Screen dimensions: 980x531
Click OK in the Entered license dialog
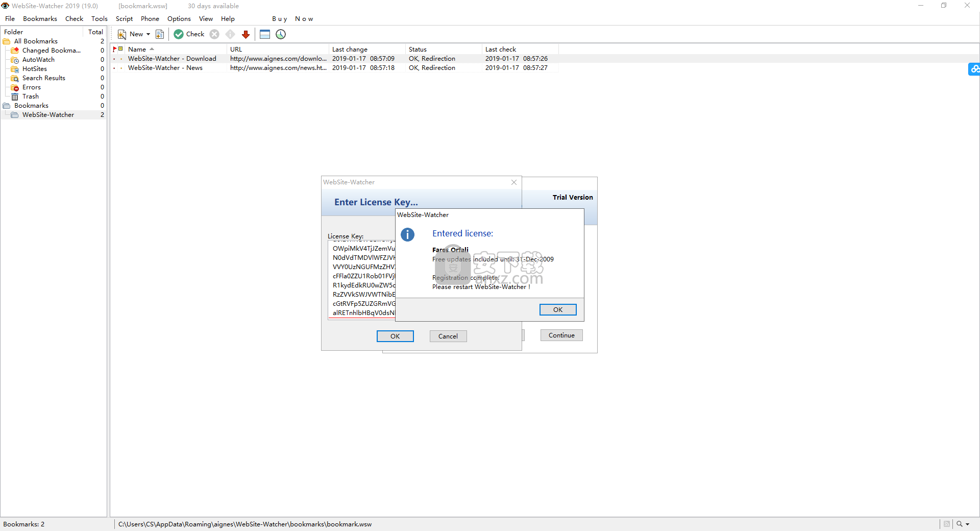pos(558,310)
